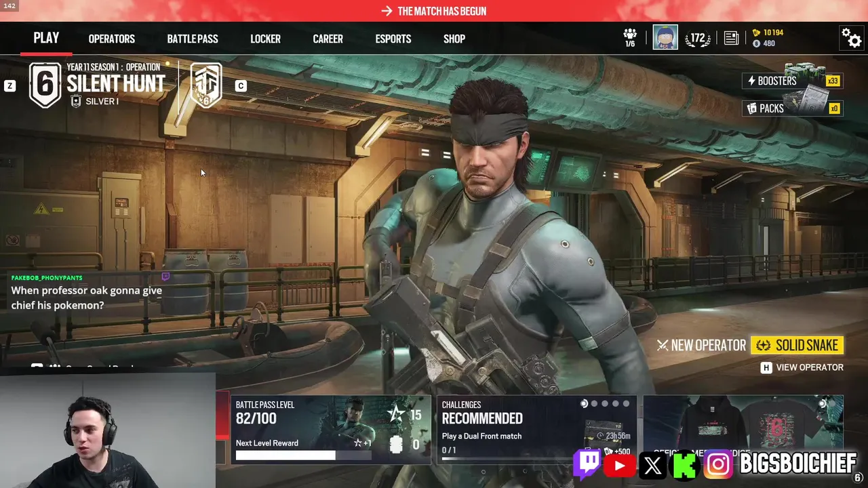This screenshot has width=868, height=488.
Task: Click the battle pass level progress bar
Action: point(303,455)
